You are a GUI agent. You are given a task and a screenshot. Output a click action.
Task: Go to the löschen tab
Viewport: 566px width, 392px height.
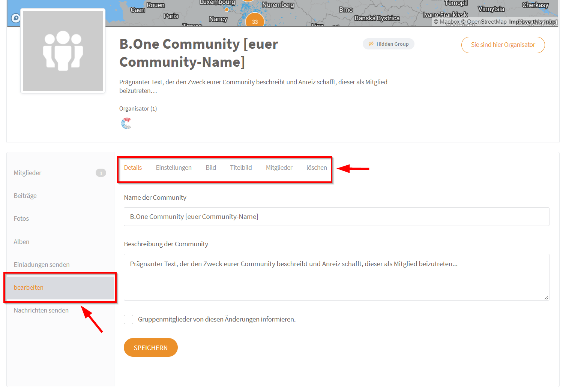point(317,168)
